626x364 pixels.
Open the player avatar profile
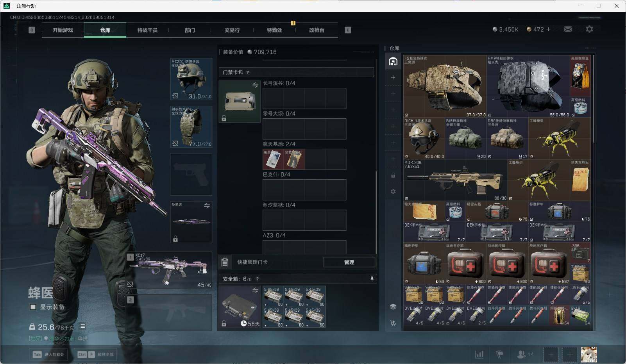click(588, 355)
